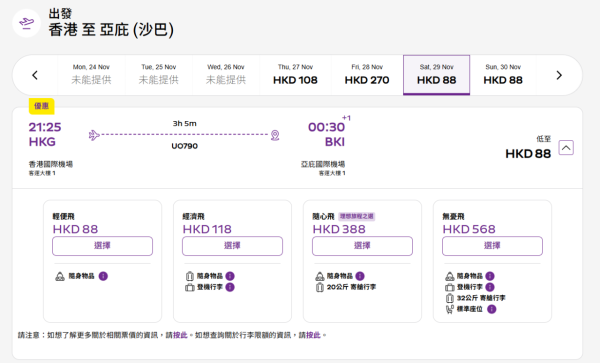Select Fri, 28 Nov HKD 270 tab
The image size is (600, 363).
[x=367, y=75]
